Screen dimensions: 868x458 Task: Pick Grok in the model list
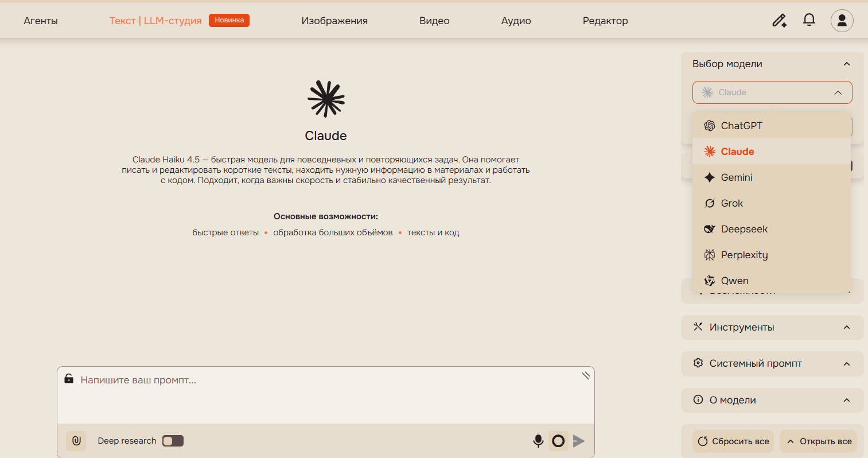[x=771, y=203]
